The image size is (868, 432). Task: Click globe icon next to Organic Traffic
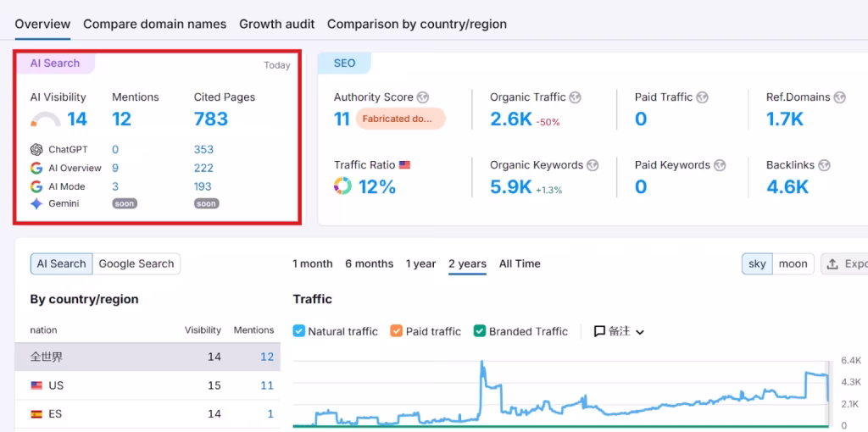576,97
